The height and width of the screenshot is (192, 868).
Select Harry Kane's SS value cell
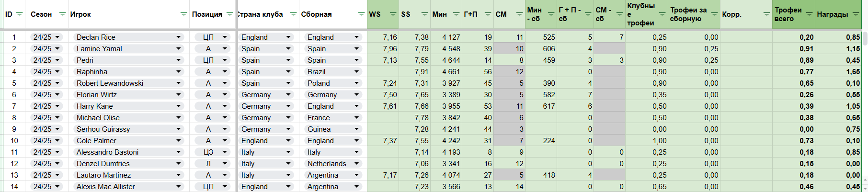[x=415, y=106]
